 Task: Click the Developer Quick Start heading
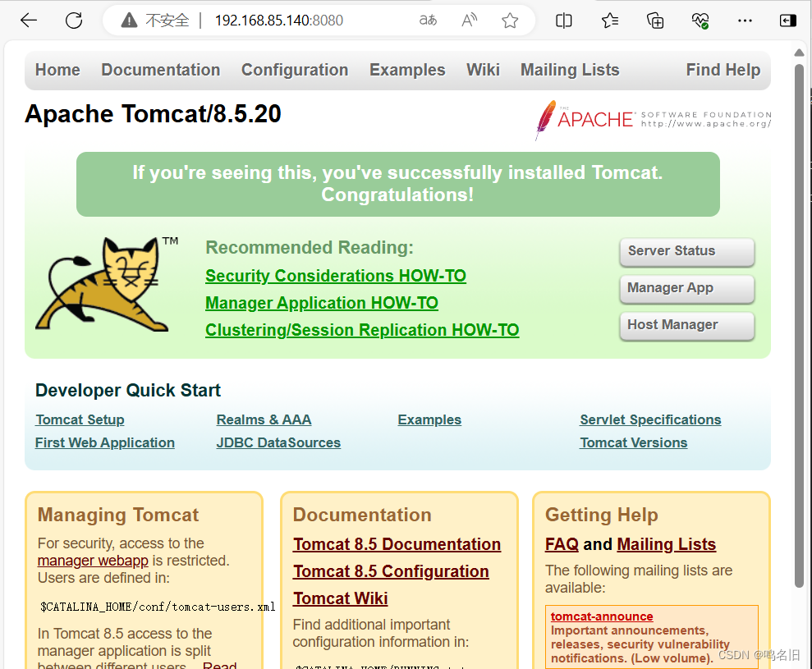click(128, 391)
